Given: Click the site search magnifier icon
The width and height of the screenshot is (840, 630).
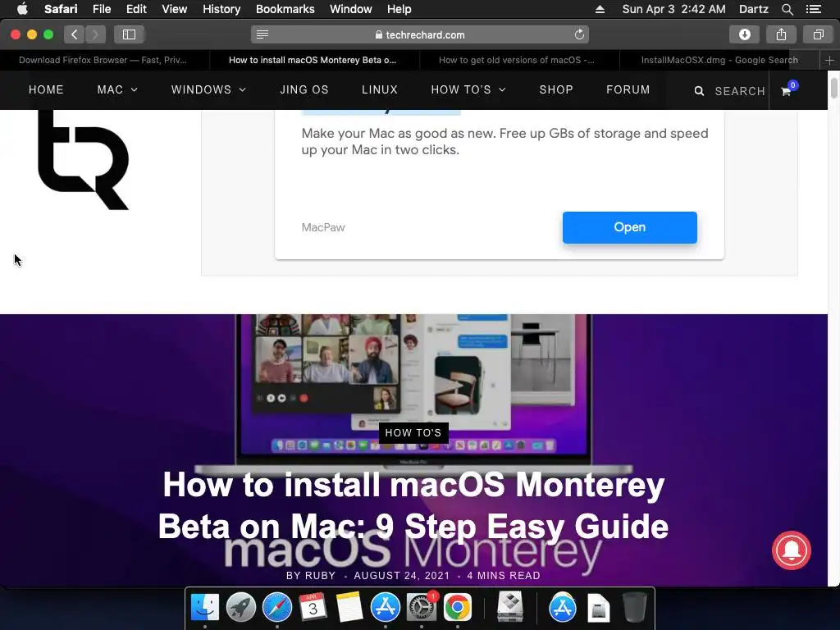Looking at the screenshot, I should tap(699, 91).
